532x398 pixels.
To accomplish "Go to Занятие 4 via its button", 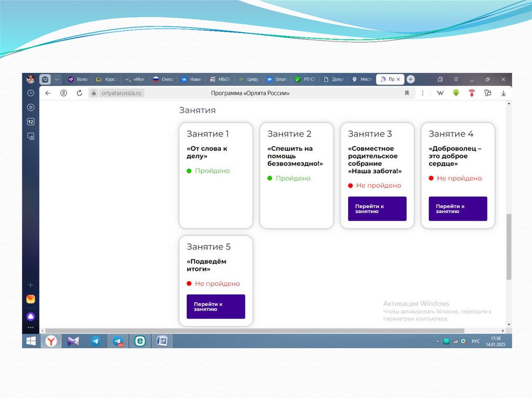I will pos(458,209).
